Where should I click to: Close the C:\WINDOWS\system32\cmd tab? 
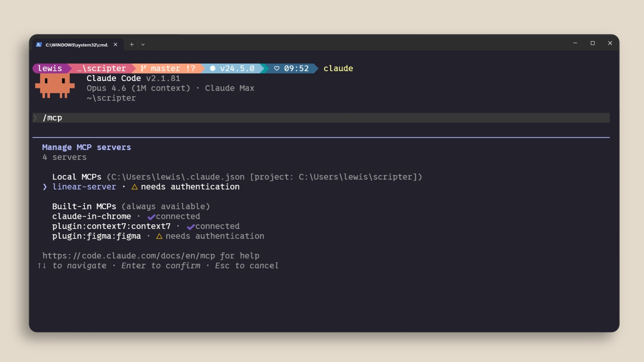click(x=116, y=44)
